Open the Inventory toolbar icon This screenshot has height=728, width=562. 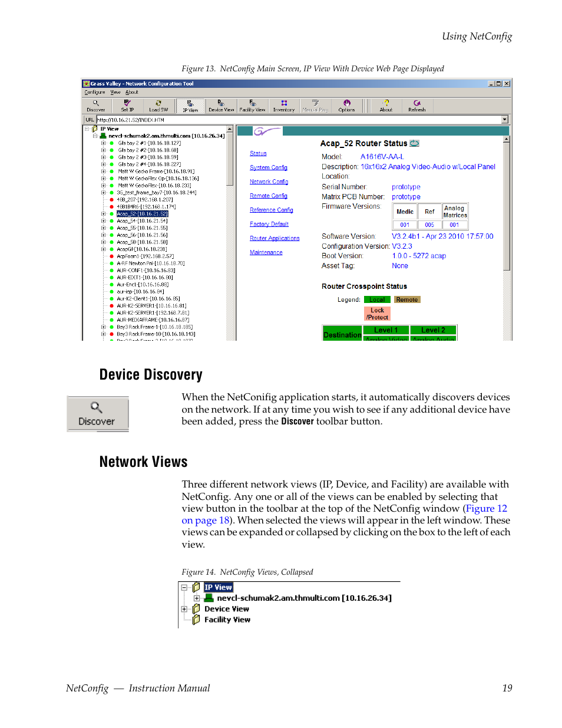(x=284, y=106)
